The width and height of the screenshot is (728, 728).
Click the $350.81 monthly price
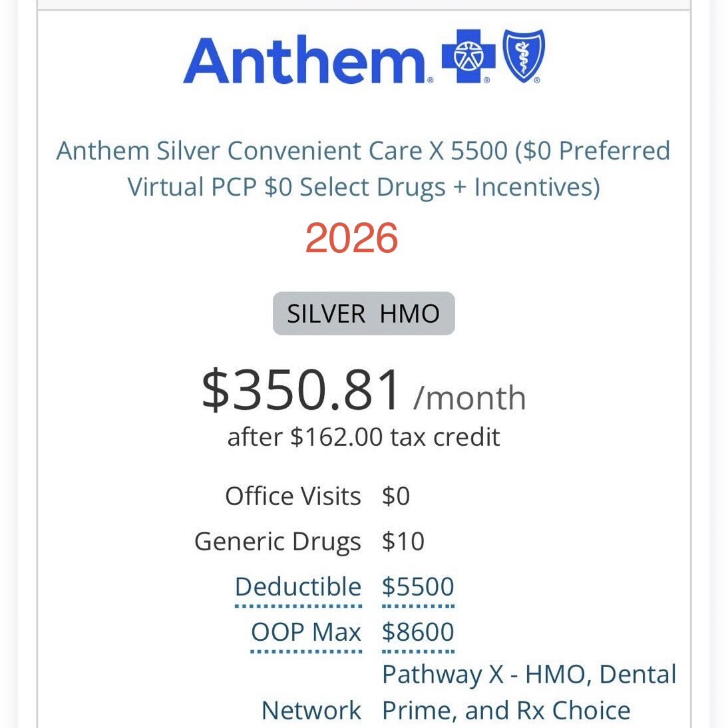pos(300,389)
